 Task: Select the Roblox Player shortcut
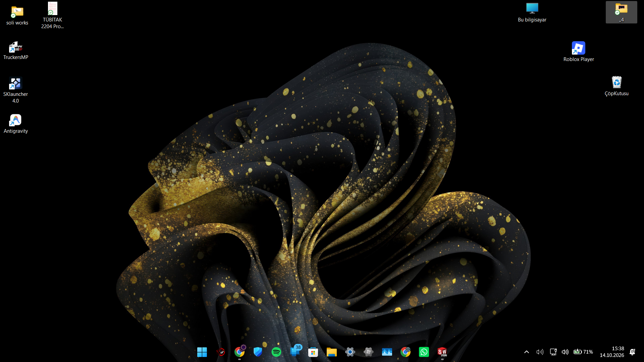click(579, 52)
